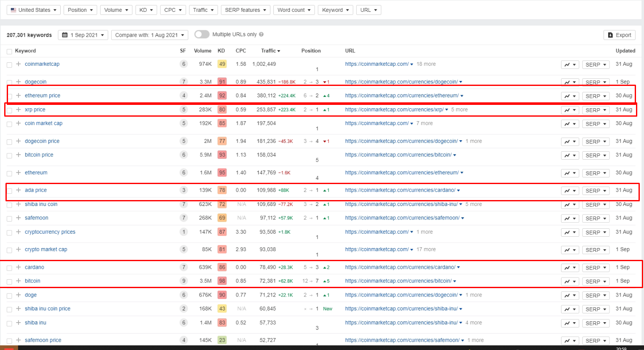View the history chart for the doge row
Viewport: 644px width, 350px height.
[570, 295]
